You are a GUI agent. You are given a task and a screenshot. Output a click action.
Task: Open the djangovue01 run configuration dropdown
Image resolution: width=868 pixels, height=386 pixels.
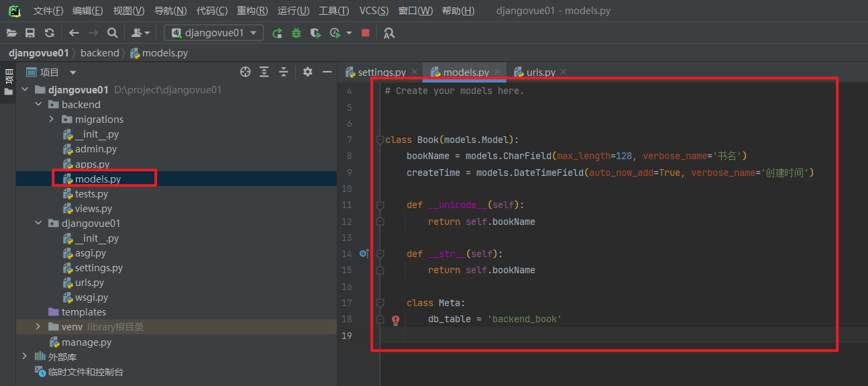pyautogui.click(x=214, y=32)
